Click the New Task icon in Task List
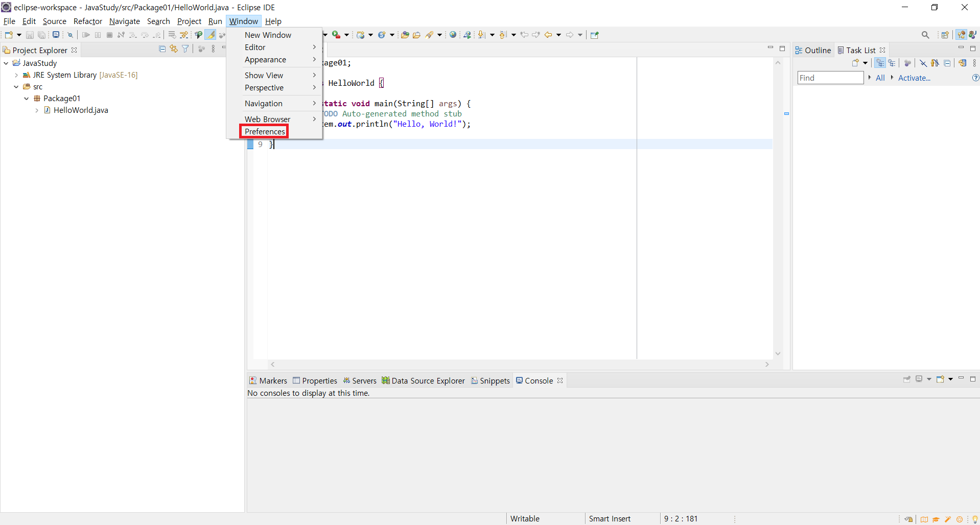This screenshot has height=525, width=980. pos(855,63)
